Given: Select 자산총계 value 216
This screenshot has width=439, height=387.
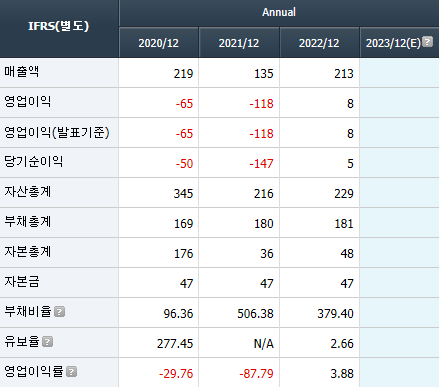Looking at the screenshot, I should pyautogui.click(x=264, y=194).
